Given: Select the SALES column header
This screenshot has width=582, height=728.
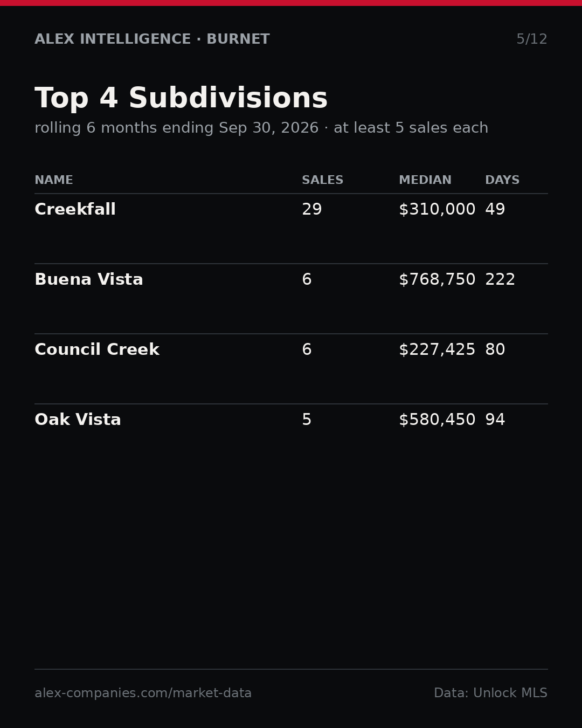Looking at the screenshot, I should pyautogui.click(x=322, y=181).
